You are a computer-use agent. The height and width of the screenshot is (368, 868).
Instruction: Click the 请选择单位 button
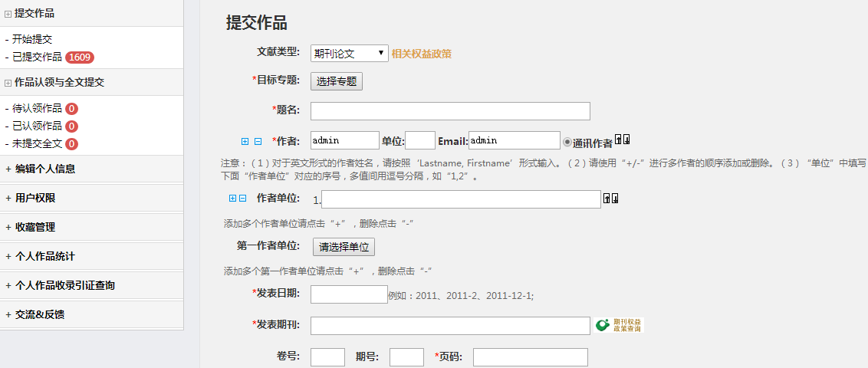[x=344, y=248]
